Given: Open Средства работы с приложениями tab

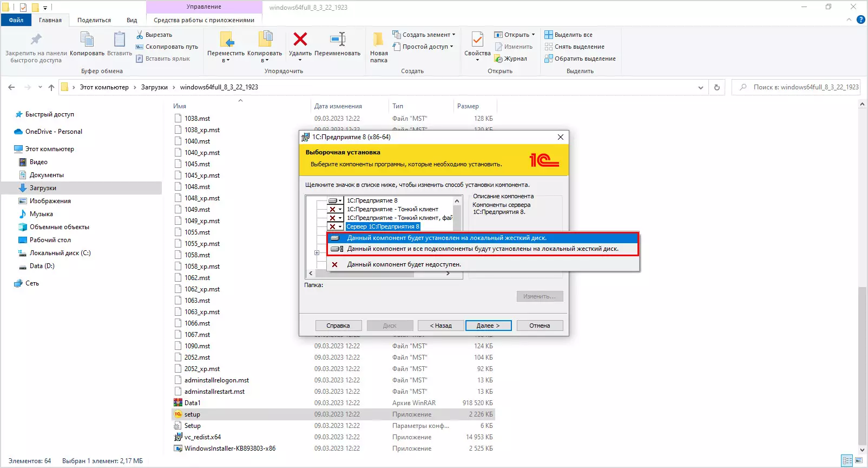Looking at the screenshot, I should (x=204, y=20).
